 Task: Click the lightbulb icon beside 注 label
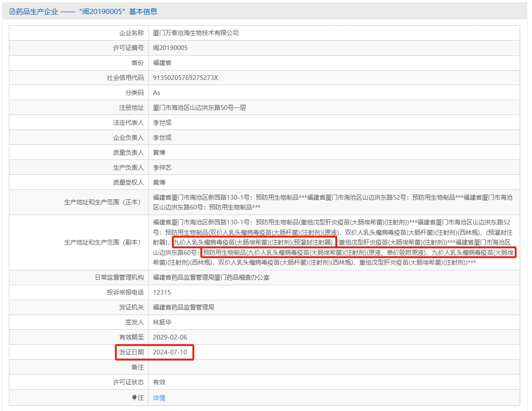click(134, 397)
